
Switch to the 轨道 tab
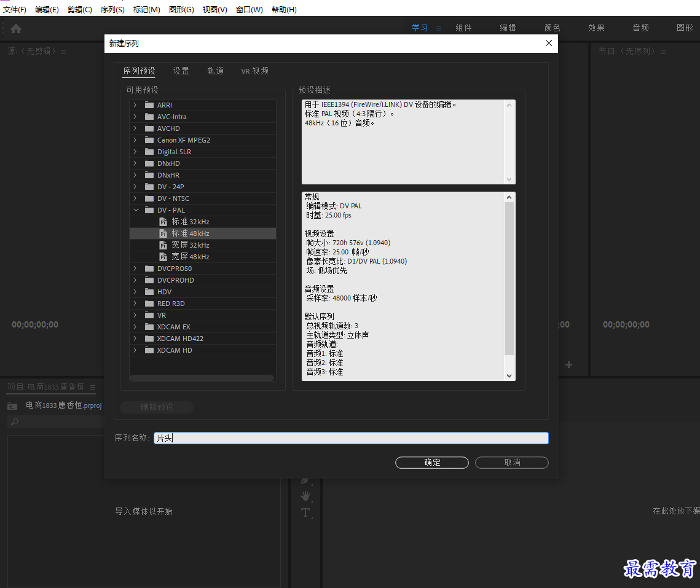[215, 71]
